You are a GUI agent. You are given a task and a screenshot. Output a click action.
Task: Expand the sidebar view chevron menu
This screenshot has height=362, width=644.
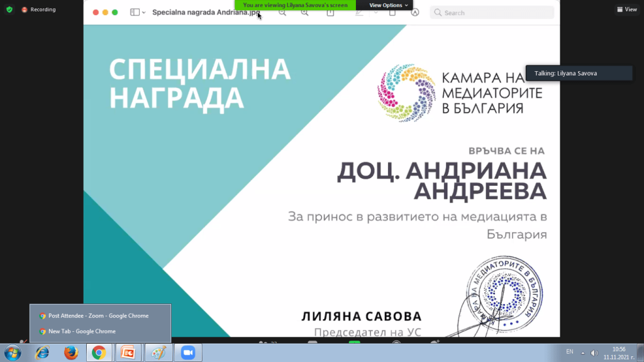point(144,13)
